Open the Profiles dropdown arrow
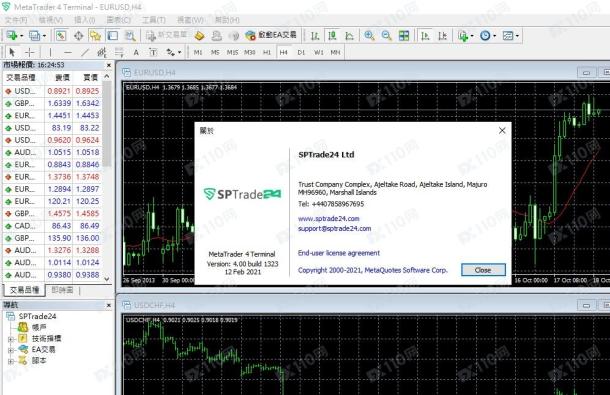Image resolution: width=610 pixels, height=395 pixels. [44, 36]
